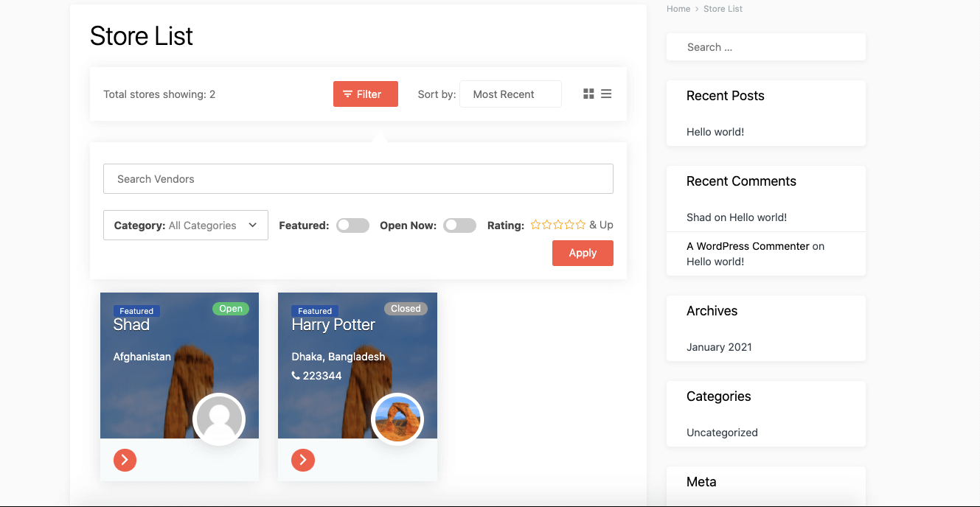The image size is (980, 507).
Task: Click the January 2021 archive link
Action: (x=719, y=346)
